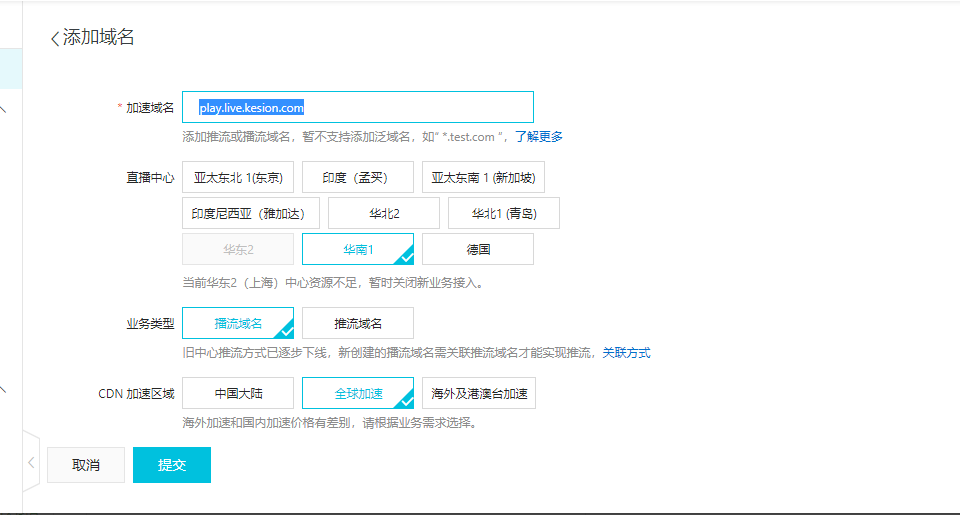The height and width of the screenshot is (515, 960).
Task: Select 华北1 (青岛) live center
Action: coord(503,213)
